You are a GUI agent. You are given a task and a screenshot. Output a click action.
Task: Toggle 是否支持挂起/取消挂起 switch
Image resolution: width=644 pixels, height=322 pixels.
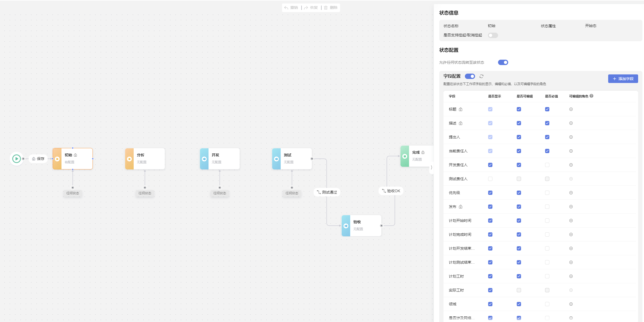493,35
